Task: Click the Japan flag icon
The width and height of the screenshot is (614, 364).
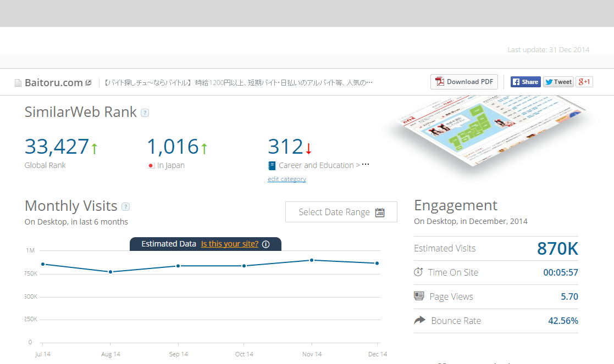Action: [151, 166]
